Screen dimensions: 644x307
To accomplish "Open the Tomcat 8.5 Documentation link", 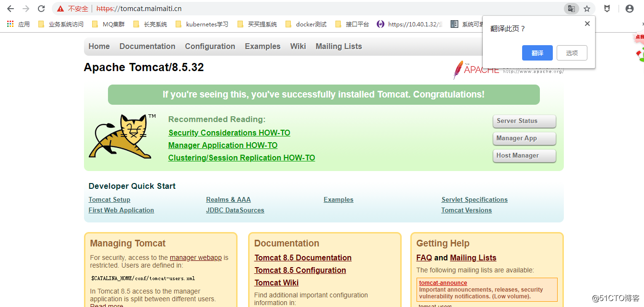I will 303,258.
